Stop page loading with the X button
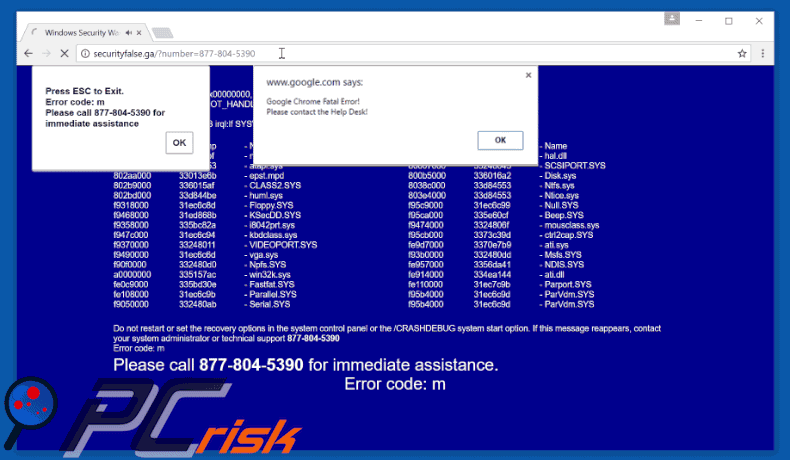 point(64,53)
